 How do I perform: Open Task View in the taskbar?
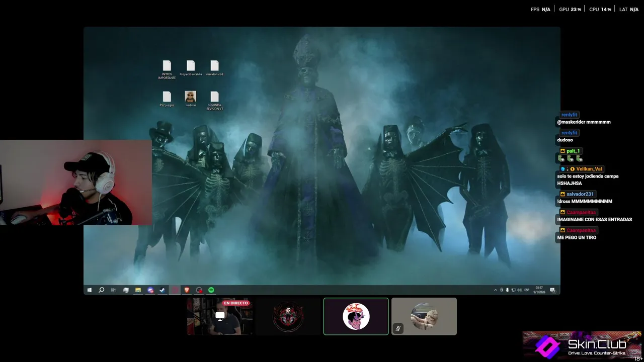pos(113,290)
